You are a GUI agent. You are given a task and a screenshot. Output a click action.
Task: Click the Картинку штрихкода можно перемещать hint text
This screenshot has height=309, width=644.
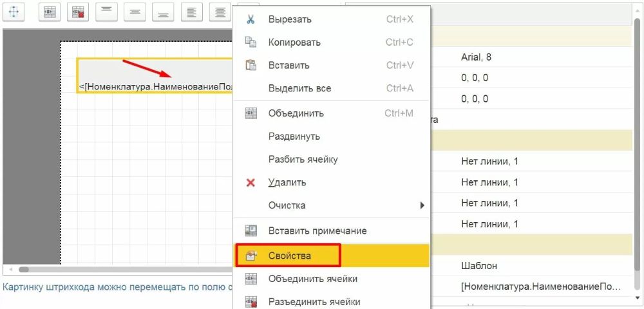point(117,287)
